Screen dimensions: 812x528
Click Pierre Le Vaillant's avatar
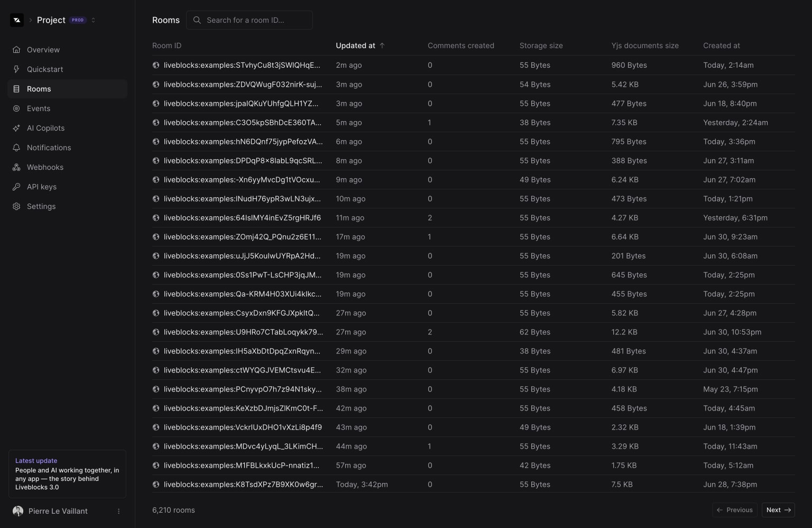coord(18,511)
